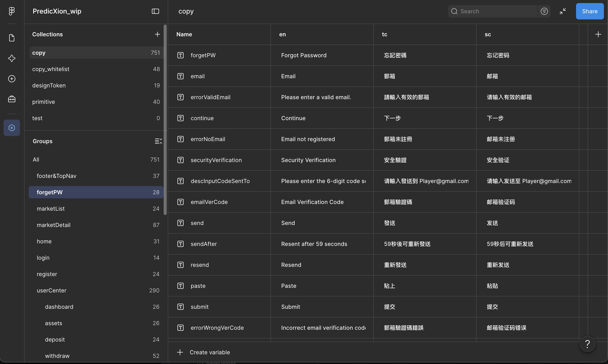The height and width of the screenshot is (364, 608).
Task: Collapse all groups using the Groups list icon
Action: (158, 141)
